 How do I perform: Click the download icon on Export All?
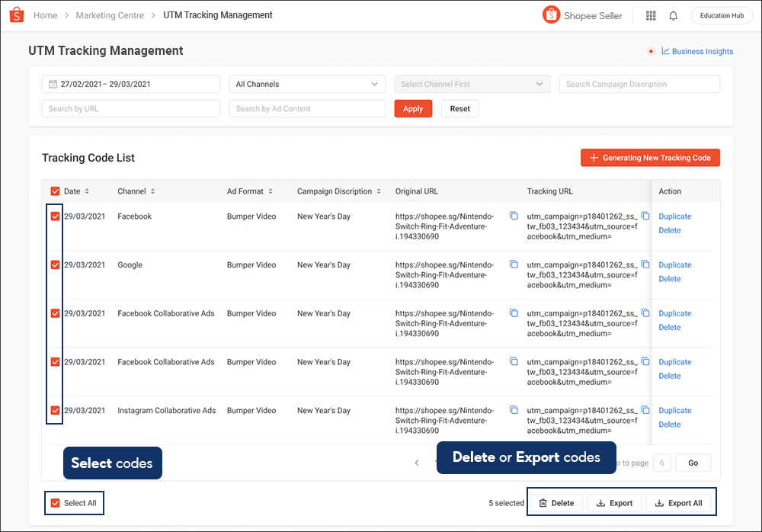point(660,502)
